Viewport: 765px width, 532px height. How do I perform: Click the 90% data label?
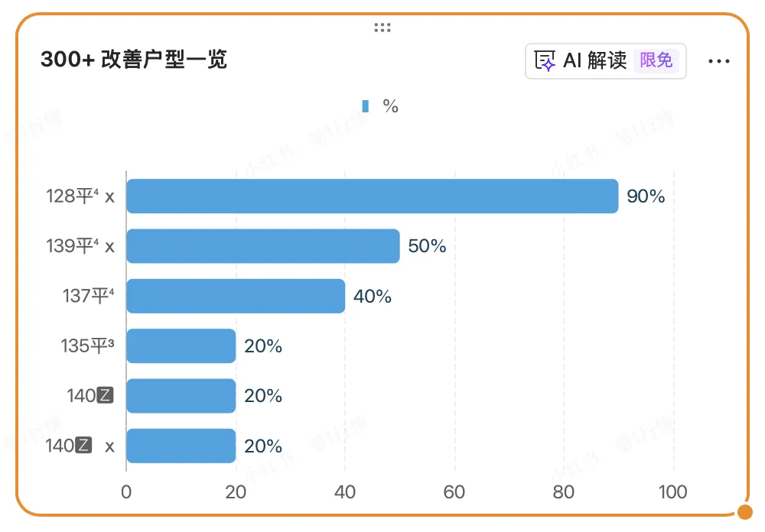point(646,196)
